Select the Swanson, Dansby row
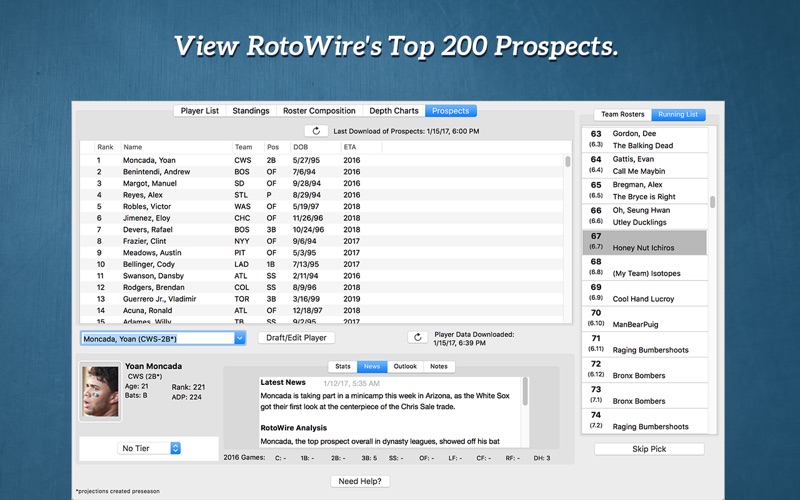 point(322,276)
